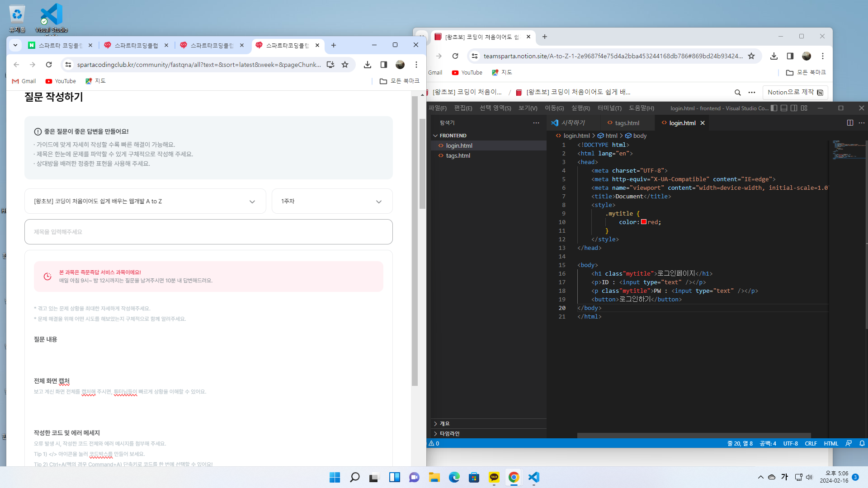The image size is (868, 488).
Task: Open the tab search dropdown in spartacodingclub window
Action: (x=15, y=45)
